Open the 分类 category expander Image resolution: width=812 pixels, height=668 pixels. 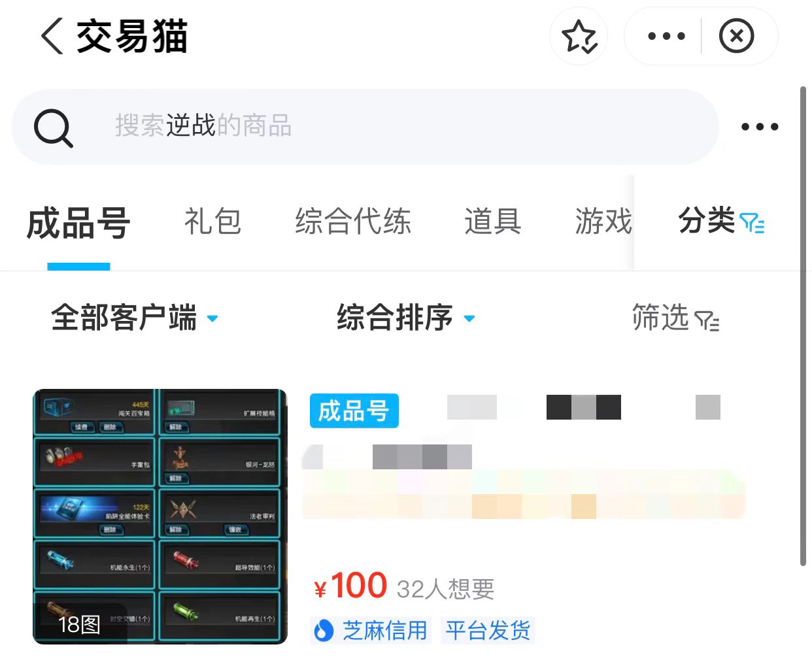[721, 221]
